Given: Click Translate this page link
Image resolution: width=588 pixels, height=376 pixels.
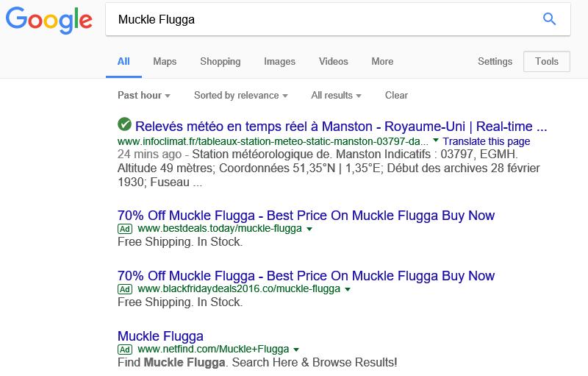Looking at the screenshot, I should coord(487,141).
